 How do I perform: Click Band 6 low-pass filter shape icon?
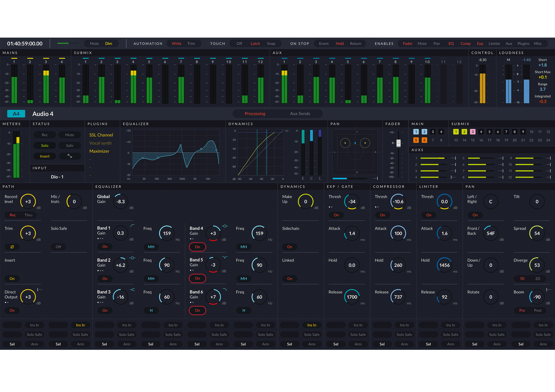(x=225, y=290)
